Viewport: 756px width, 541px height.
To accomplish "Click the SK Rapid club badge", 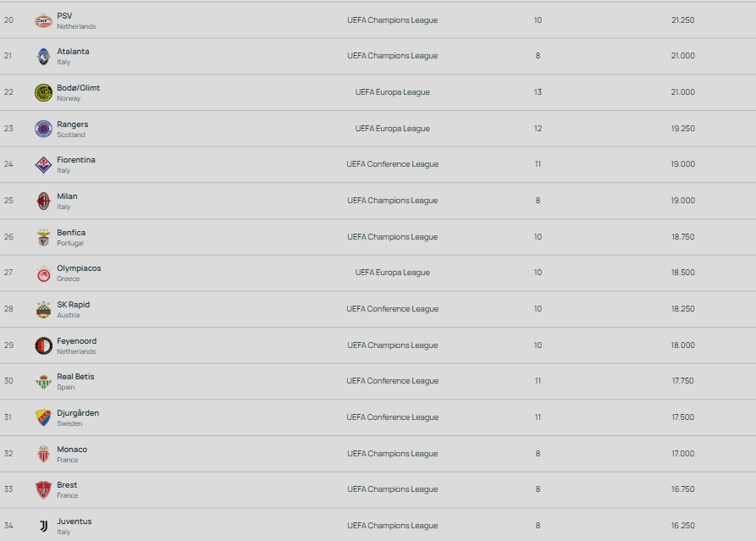I will 43,309.
